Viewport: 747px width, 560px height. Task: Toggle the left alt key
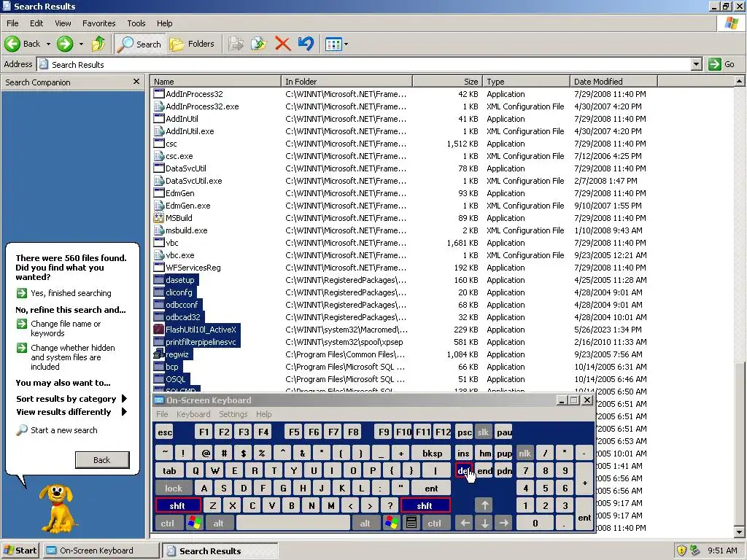tap(218, 524)
